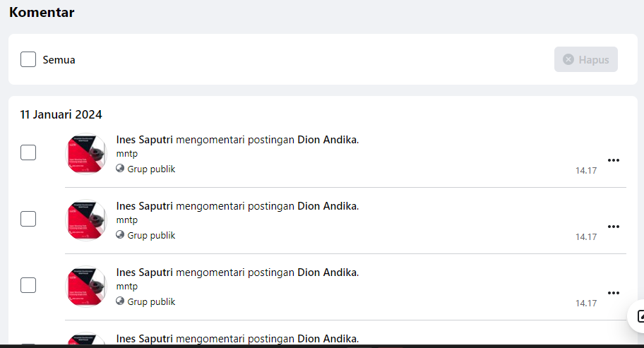Show three-dot options for the third comment
The width and height of the screenshot is (644, 348).
point(614,293)
